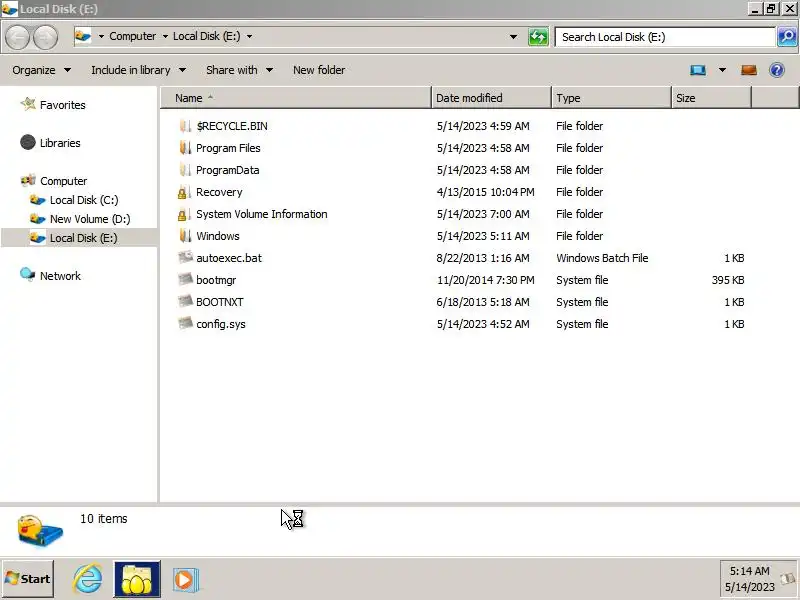
Task: Expand the views options dropdown arrow
Action: 722,70
